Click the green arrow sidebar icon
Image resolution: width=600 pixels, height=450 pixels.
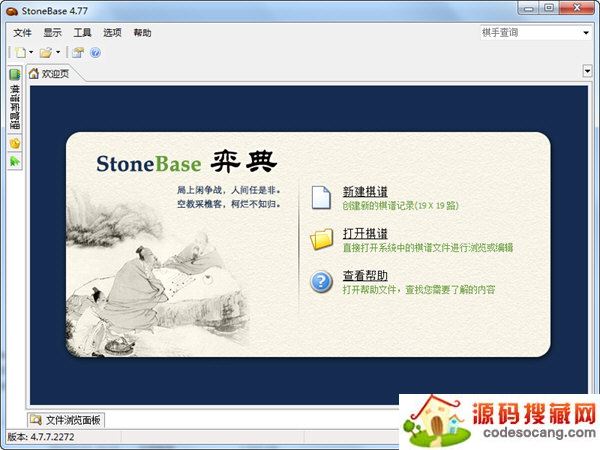[15, 161]
